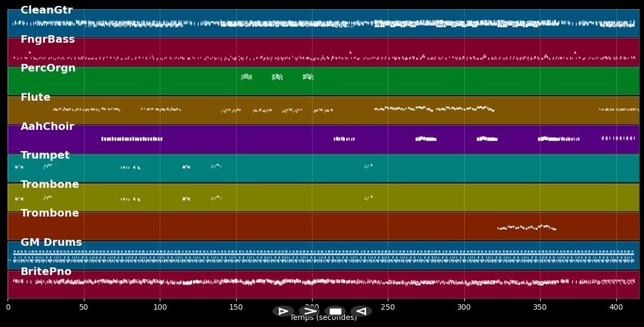Select the FngrBass track label
This screenshot has height=327, width=644.
coord(48,40)
